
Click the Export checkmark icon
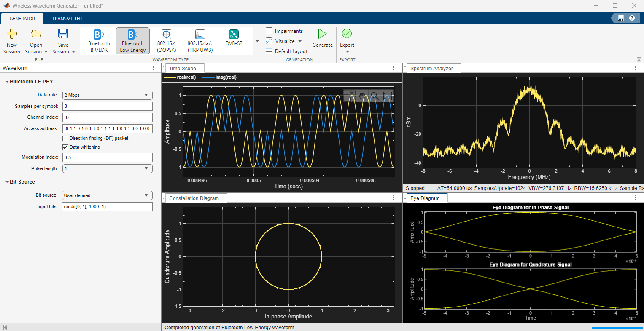pos(347,34)
